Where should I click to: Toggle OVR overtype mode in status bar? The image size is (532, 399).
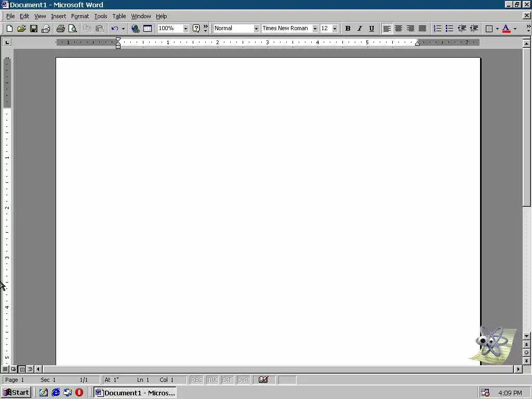coord(243,380)
